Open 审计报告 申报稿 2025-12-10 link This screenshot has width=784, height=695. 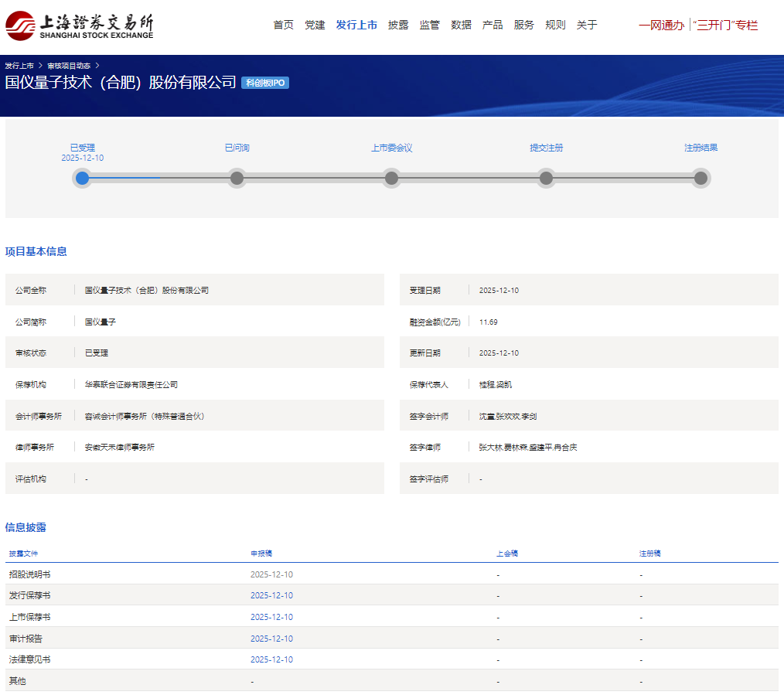[271, 639]
